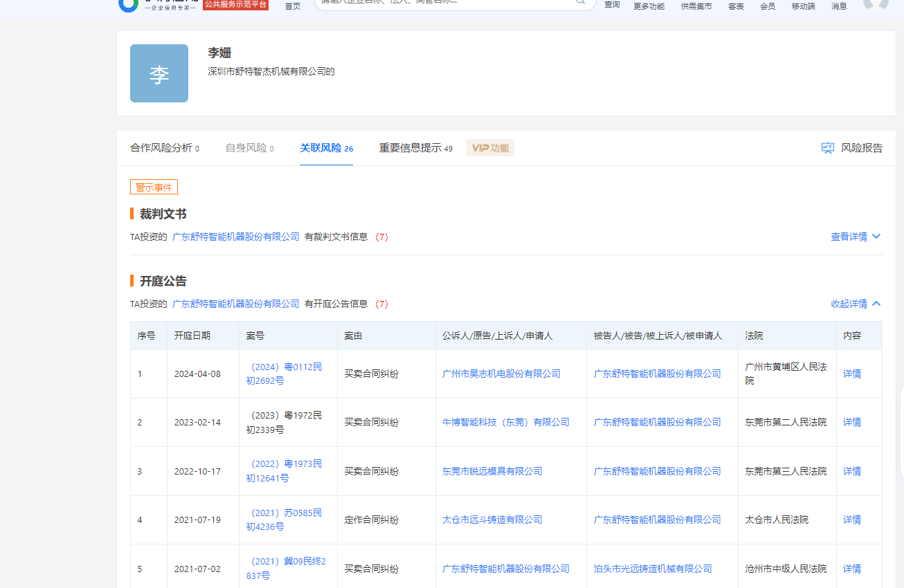
Task: Click the up chevron beside 收起详情
Action: [x=876, y=304]
